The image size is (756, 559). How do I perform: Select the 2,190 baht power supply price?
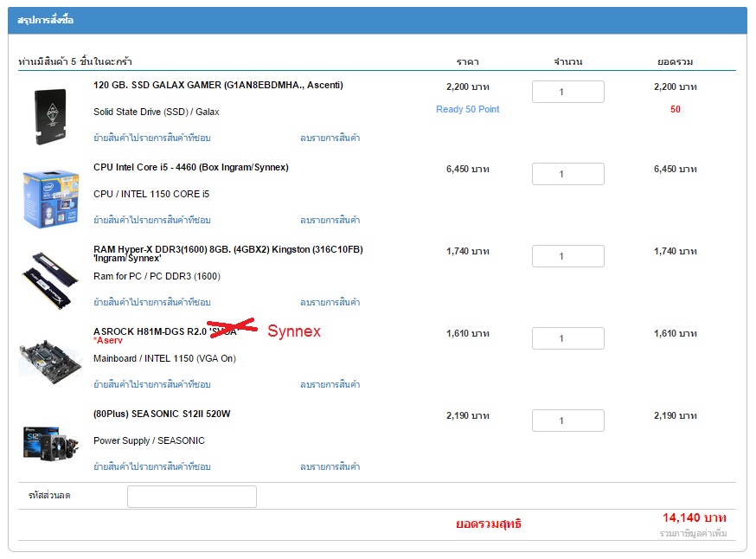pos(468,415)
